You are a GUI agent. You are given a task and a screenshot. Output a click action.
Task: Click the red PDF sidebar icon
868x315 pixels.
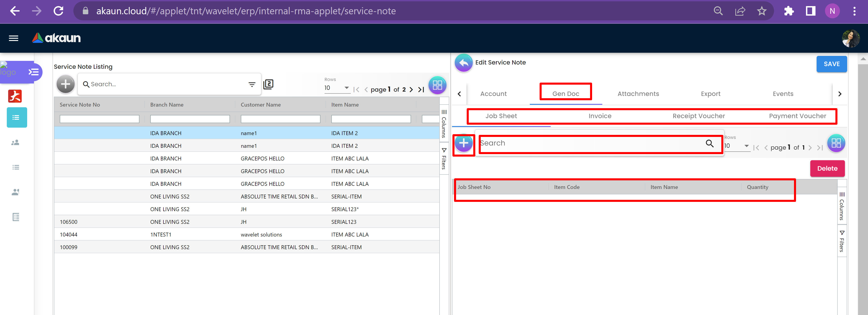pyautogui.click(x=15, y=96)
